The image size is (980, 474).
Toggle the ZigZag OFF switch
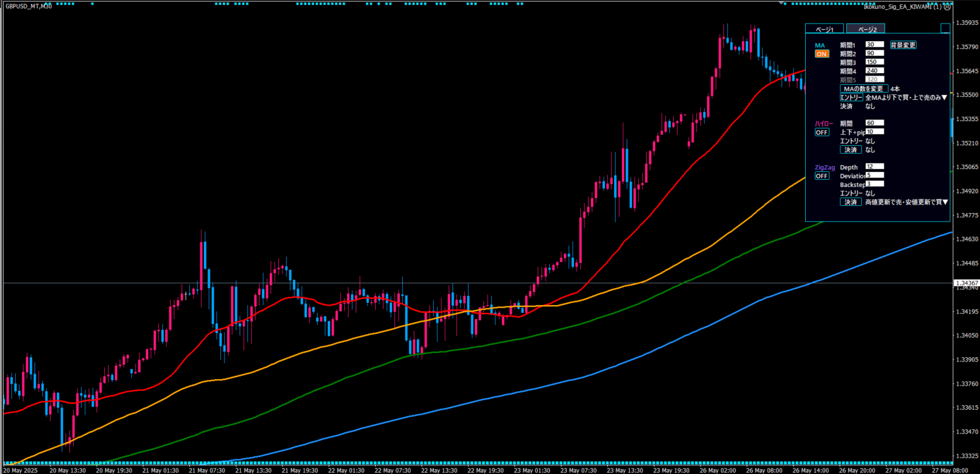click(x=822, y=176)
